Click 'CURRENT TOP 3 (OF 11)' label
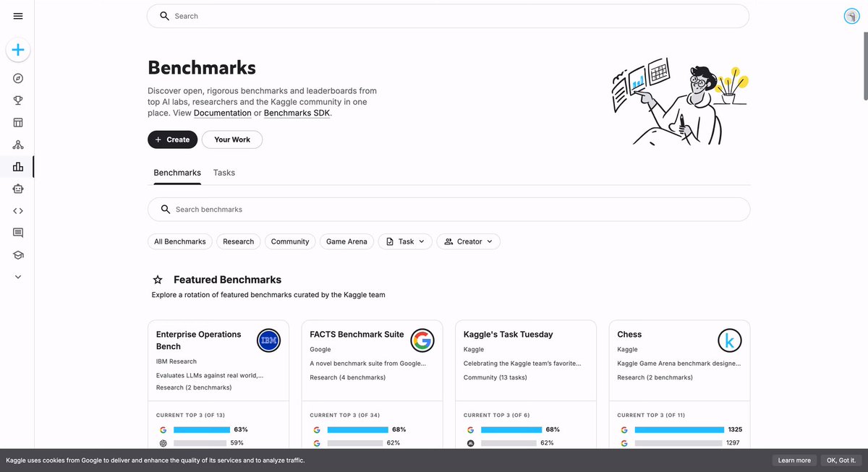The height and width of the screenshot is (472, 868). tap(652, 416)
